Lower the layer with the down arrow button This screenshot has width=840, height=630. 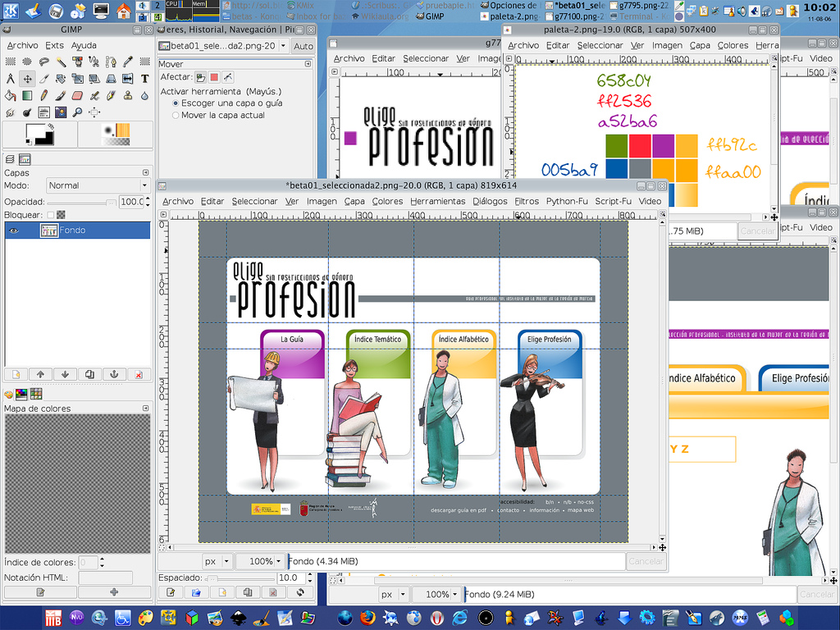66,374
